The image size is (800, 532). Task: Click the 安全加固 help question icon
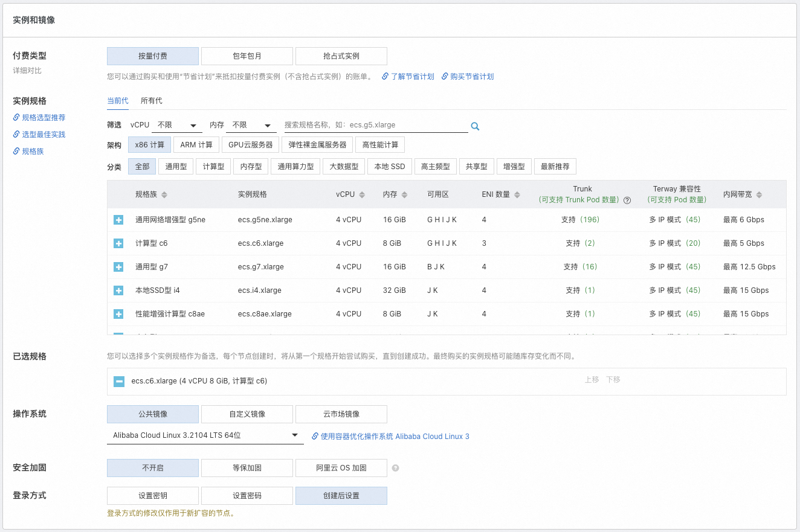tap(395, 468)
